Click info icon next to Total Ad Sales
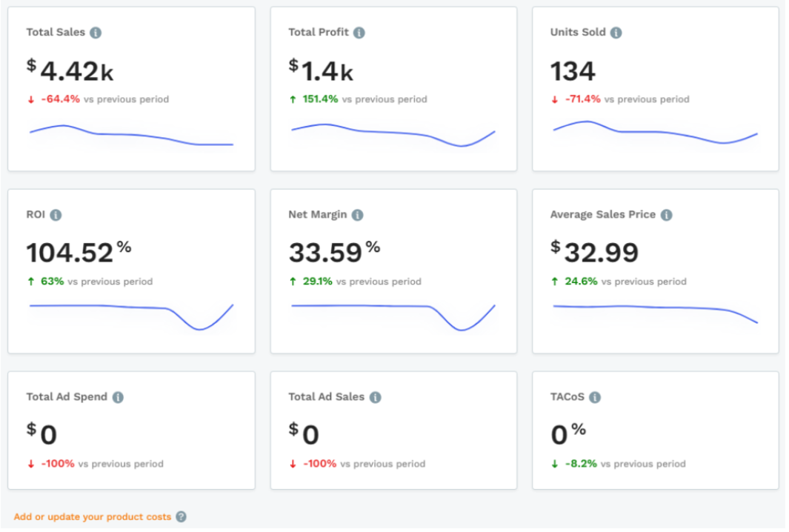 coord(376,398)
